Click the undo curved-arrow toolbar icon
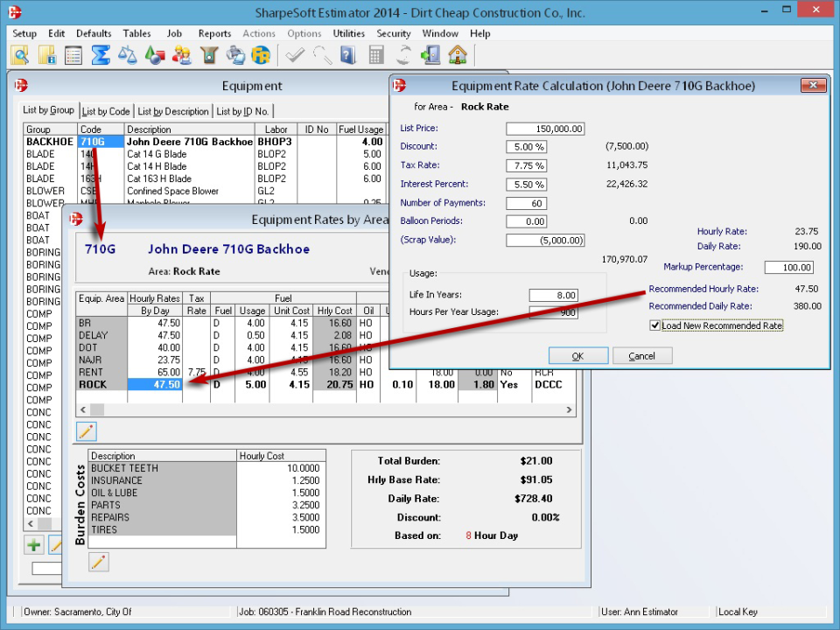 [322, 54]
